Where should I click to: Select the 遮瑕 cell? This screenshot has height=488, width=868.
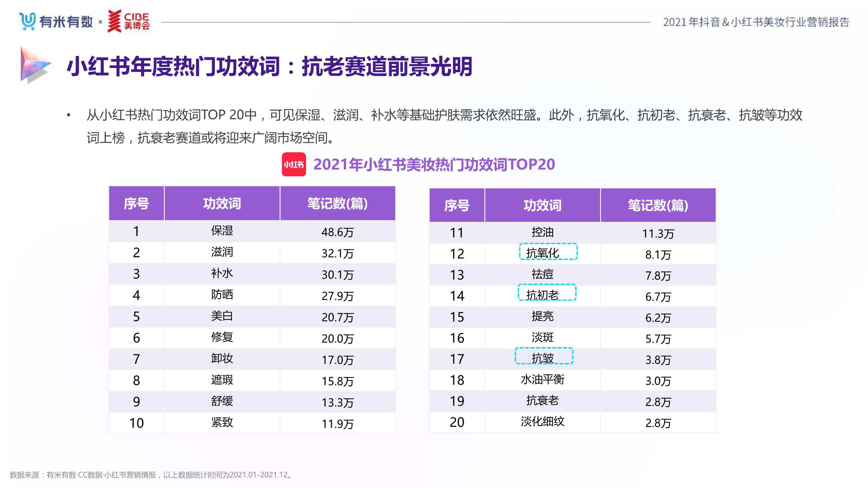[222, 380]
